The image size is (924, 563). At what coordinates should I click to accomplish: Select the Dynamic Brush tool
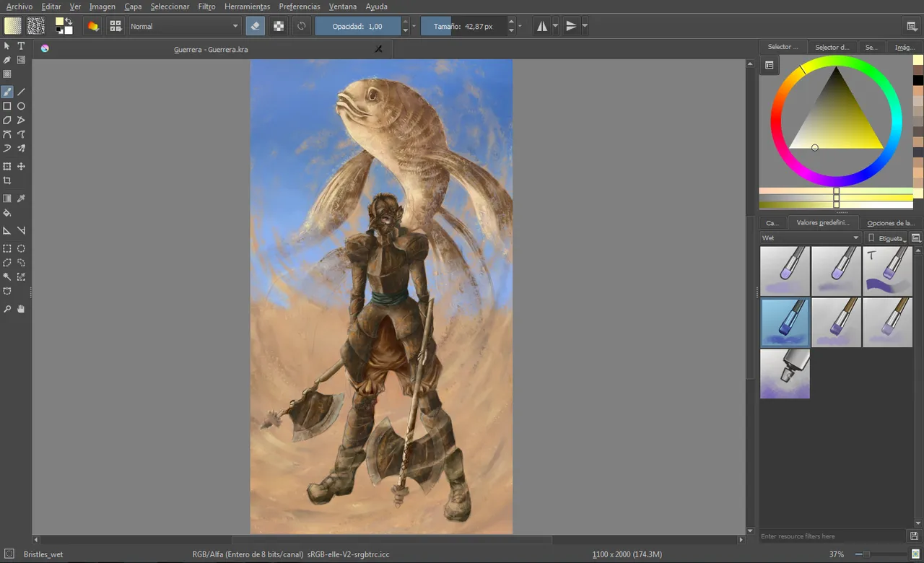tap(7, 149)
